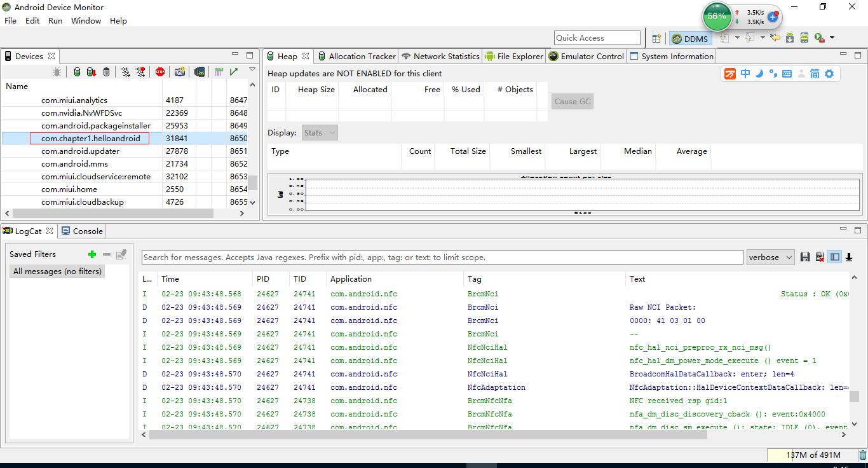Click the Android Virtual Device Manager icon
This screenshot has width=868, height=468.
[804, 38]
